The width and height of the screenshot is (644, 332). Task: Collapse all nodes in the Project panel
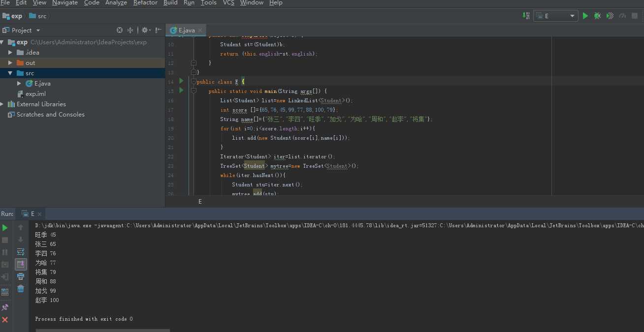tap(130, 30)
